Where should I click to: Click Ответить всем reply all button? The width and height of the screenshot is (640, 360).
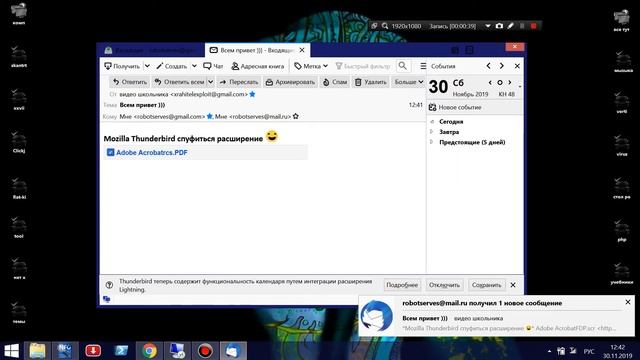pos(179,82)
